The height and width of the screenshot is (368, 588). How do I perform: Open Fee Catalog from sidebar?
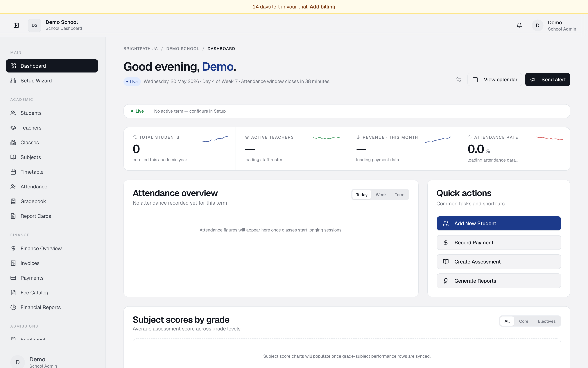pyautogui.click(x=52, y=293)
